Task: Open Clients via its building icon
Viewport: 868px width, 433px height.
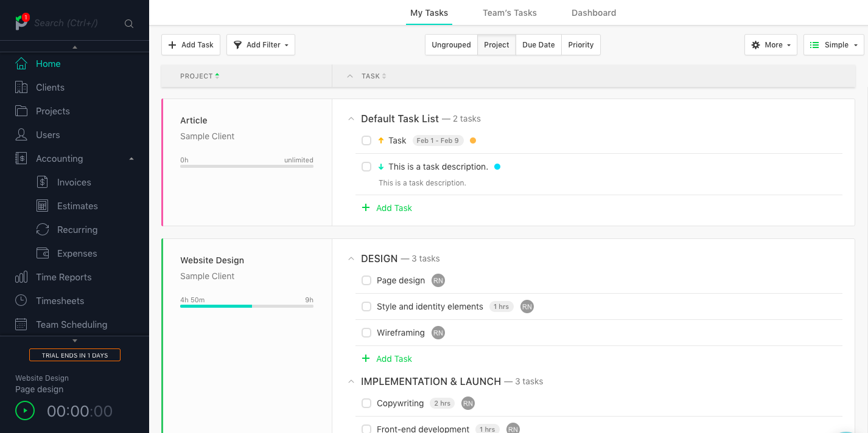Action: coord(21,88)
